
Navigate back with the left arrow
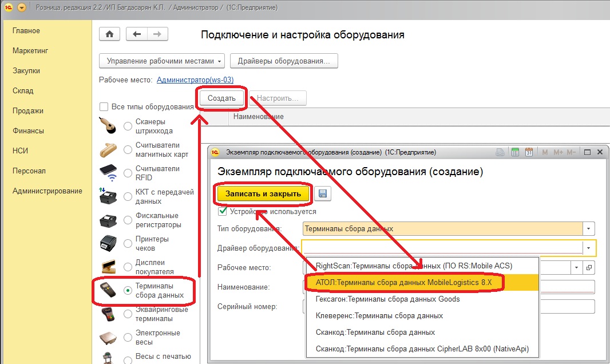[137, 34]
